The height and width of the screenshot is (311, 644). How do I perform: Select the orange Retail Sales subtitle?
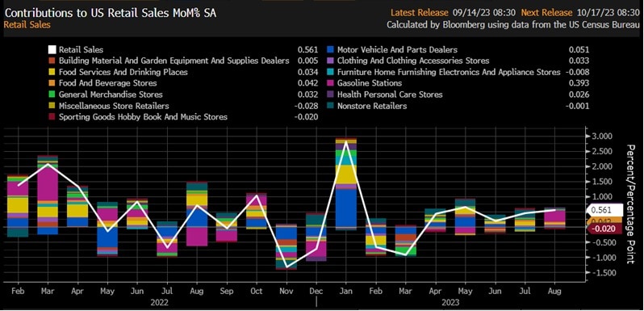pos(27,25)
